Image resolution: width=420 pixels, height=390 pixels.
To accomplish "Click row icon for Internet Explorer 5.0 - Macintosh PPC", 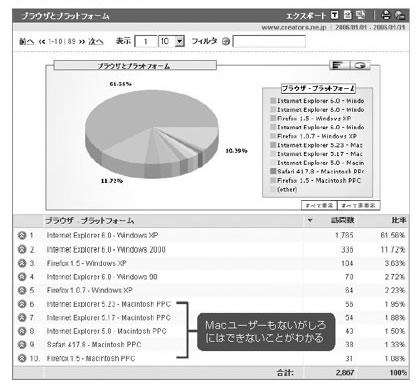I will [x=22, y=331].
